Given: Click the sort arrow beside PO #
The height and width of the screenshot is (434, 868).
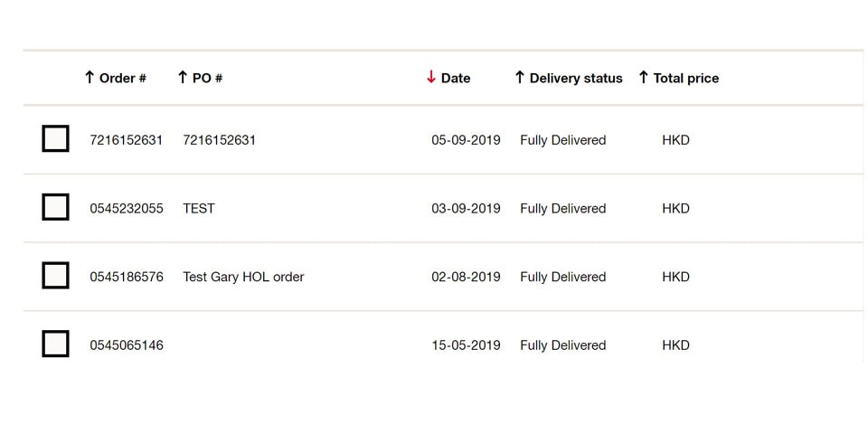Looking at the screenshot, I should [x=182, y=77].
